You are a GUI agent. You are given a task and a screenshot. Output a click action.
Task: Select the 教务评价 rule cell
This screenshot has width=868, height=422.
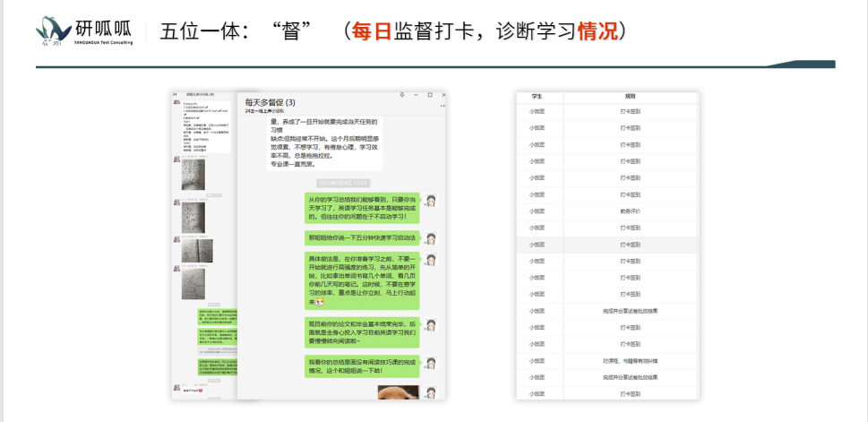tap(630, 211)
